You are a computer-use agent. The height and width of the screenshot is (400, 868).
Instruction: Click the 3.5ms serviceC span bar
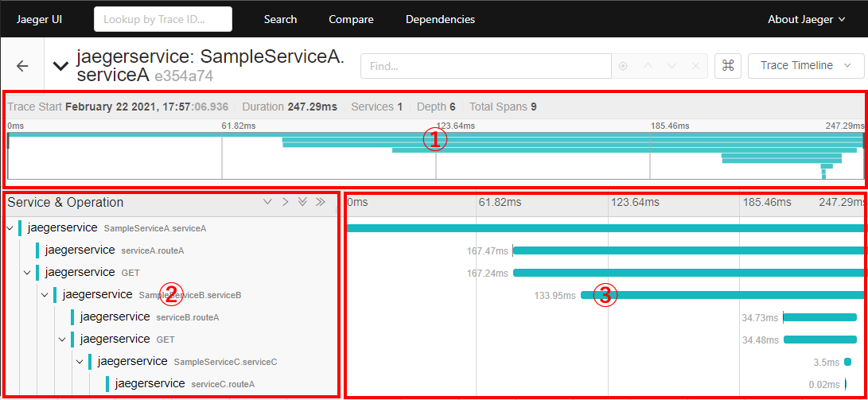tap(847, 362)
